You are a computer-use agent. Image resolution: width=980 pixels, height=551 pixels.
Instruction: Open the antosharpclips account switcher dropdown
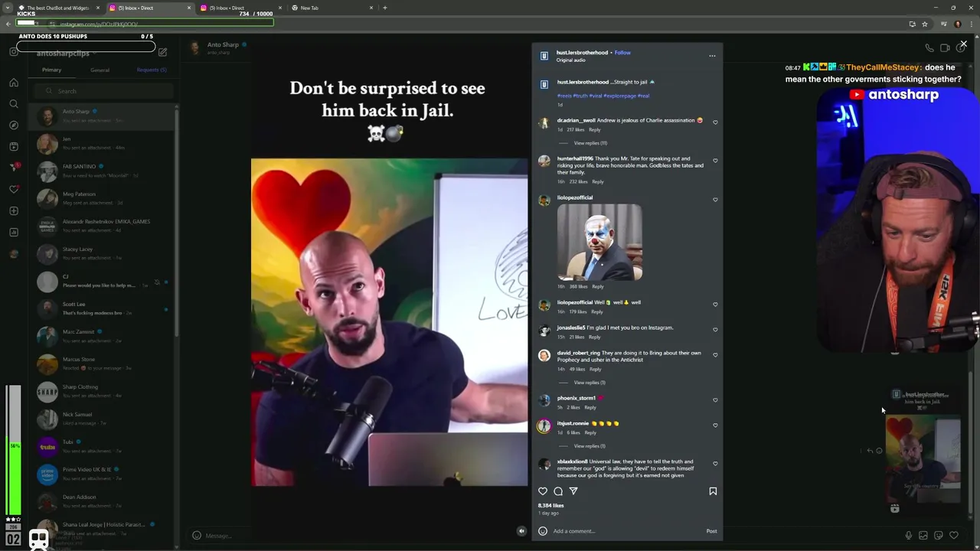[67, 54]
